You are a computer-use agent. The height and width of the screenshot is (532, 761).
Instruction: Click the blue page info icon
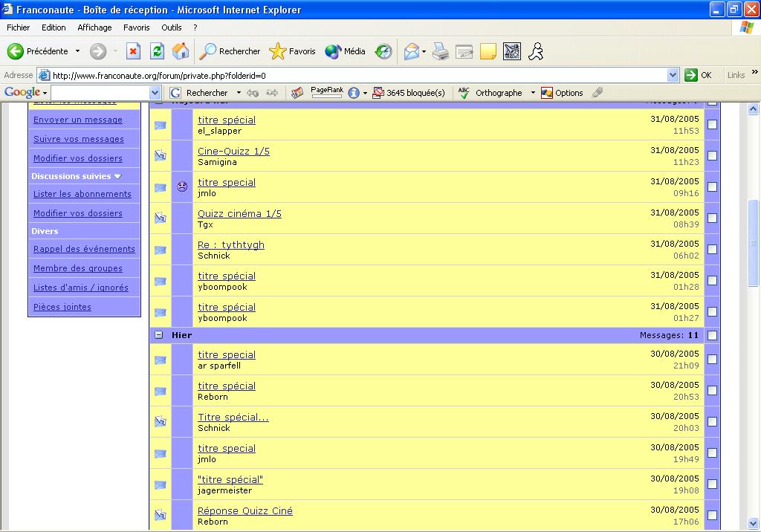pyautogui.click(x=354, y=93)
